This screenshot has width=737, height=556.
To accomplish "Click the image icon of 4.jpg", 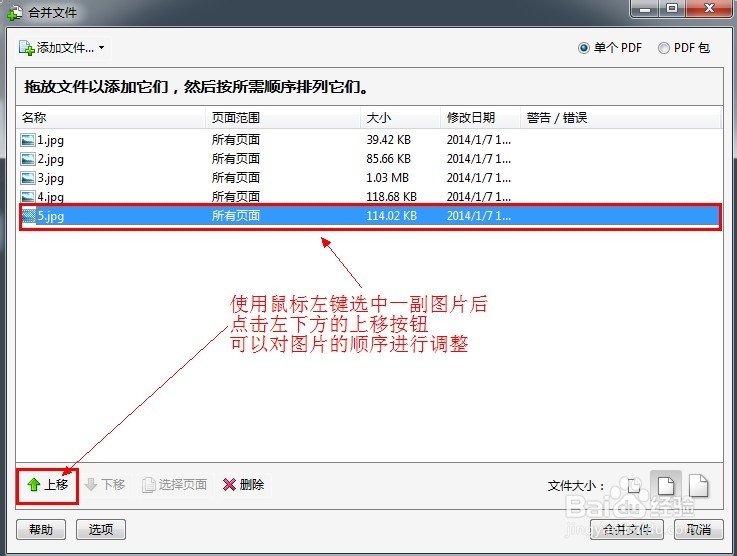I will tap(28, 196).
